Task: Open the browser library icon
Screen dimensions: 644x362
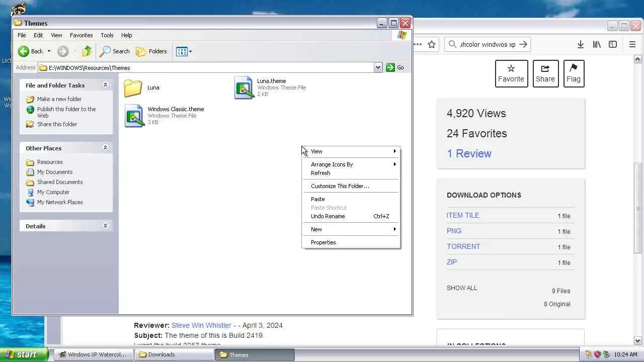Action: pos(597,44)
